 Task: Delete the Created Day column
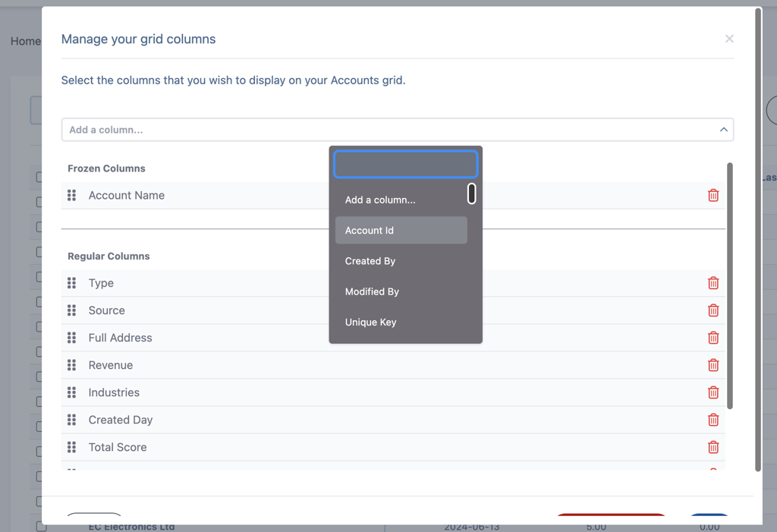tap(713, 420)
